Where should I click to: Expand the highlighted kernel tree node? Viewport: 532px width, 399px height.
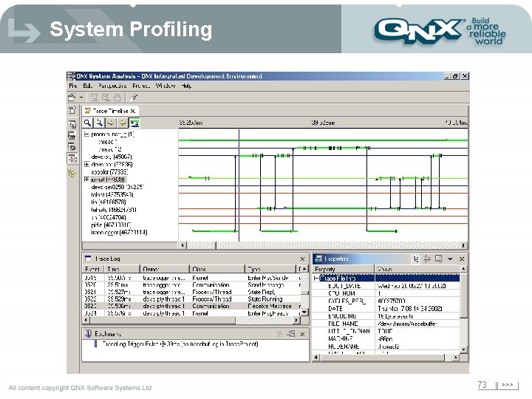click(x=86, y=179)
